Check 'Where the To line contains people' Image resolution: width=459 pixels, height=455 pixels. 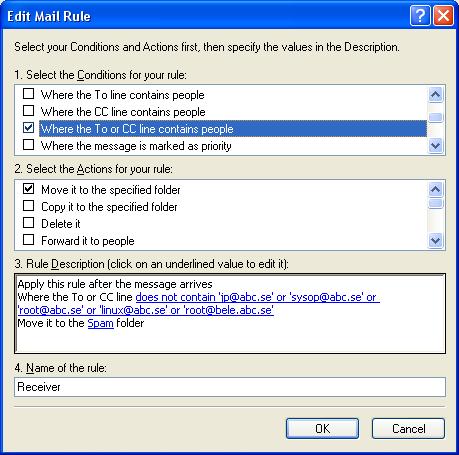28,94
